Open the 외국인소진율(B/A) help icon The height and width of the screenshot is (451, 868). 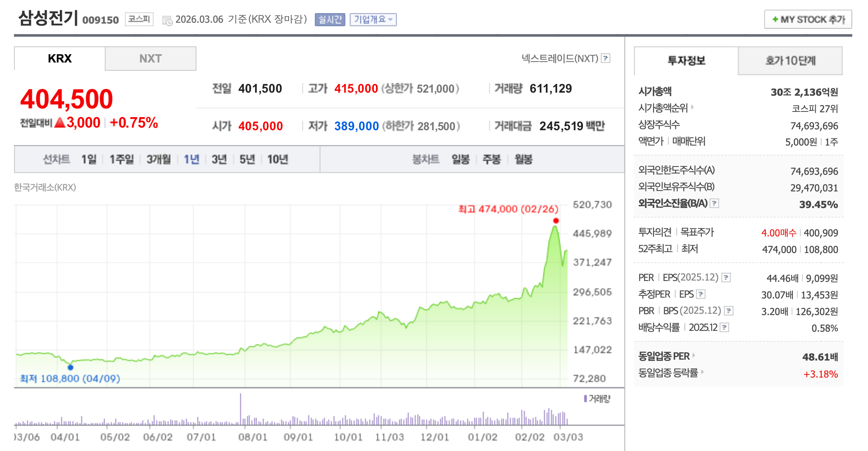(714, 203)
